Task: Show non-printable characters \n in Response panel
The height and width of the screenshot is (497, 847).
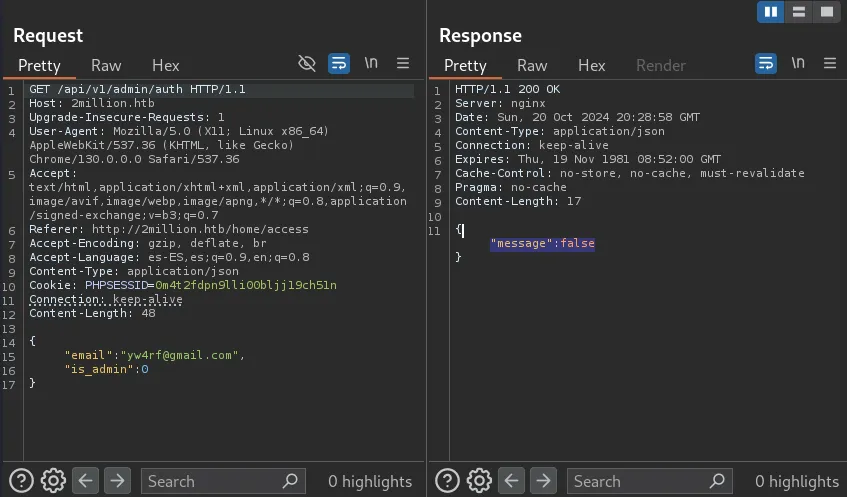Action: [x=798, y=64]
